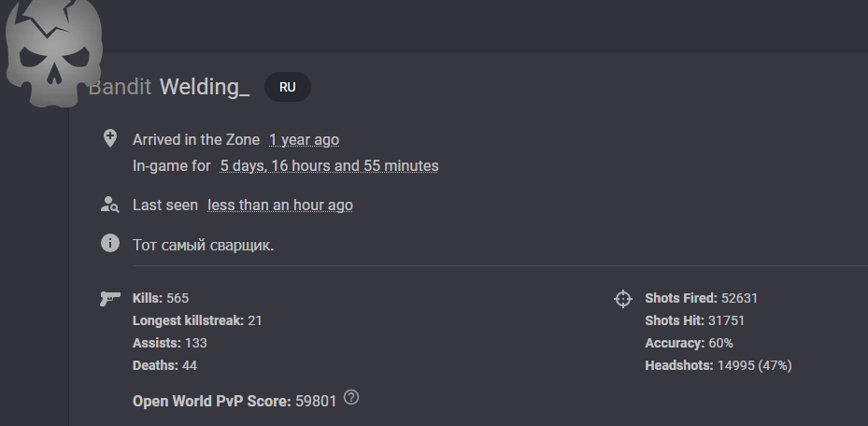The width and height of the screenshot is (868, 426).
Task: Click the info circle icon
Action: click(x=110, y=243)
